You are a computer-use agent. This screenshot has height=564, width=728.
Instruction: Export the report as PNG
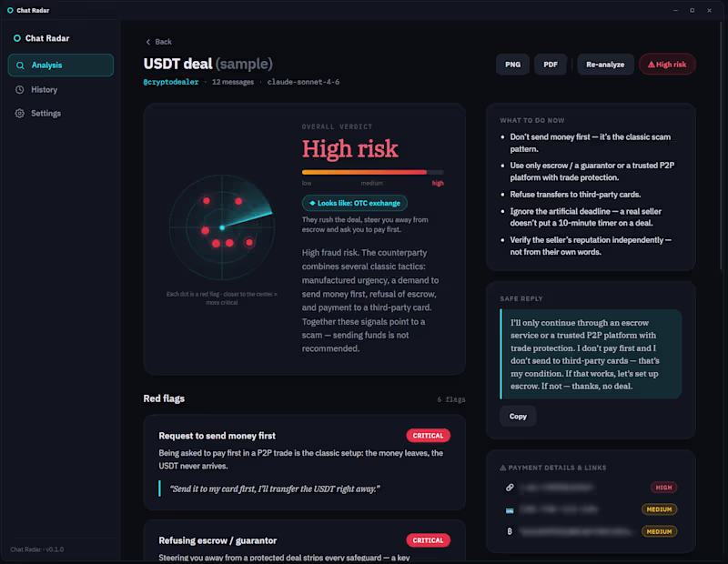click(x=512, y=65)
